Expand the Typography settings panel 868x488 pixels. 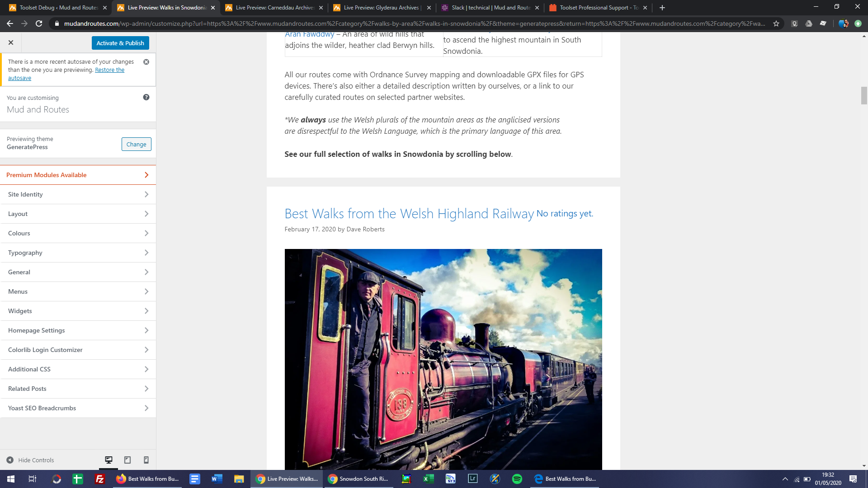[78, 253]
